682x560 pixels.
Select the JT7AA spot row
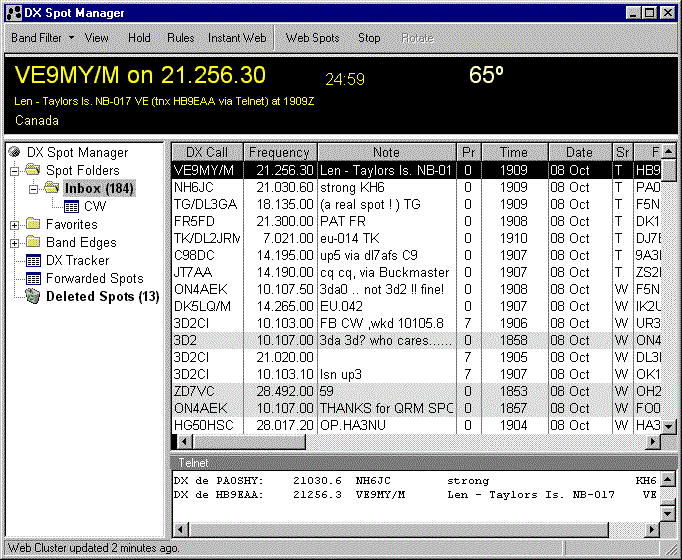pos(416,272)
